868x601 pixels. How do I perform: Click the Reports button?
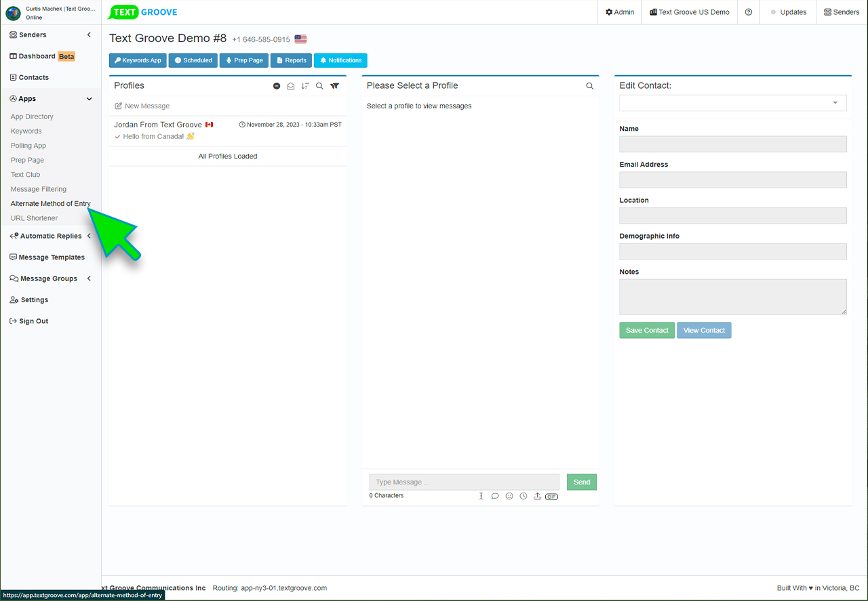291,60
